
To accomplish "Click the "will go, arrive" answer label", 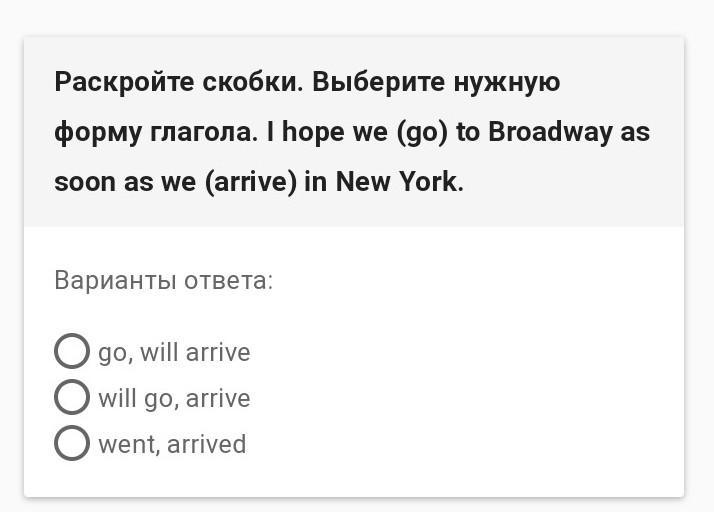I will [x=174, y=398].
